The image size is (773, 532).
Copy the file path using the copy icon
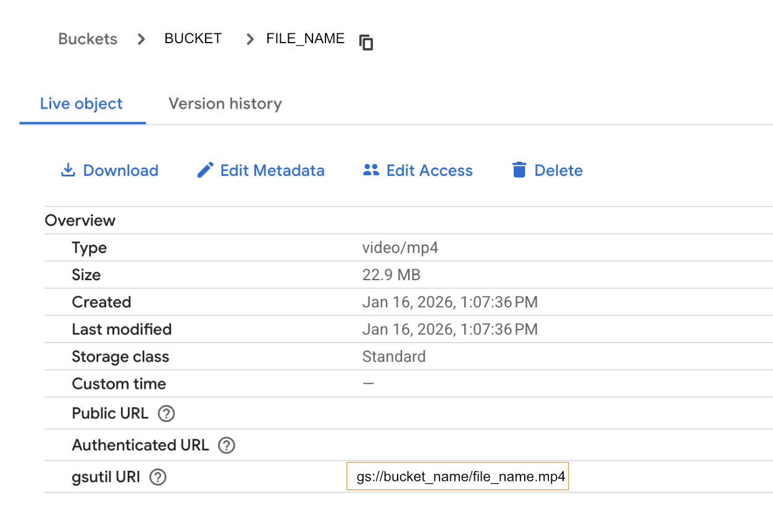(x=366, y=42)
